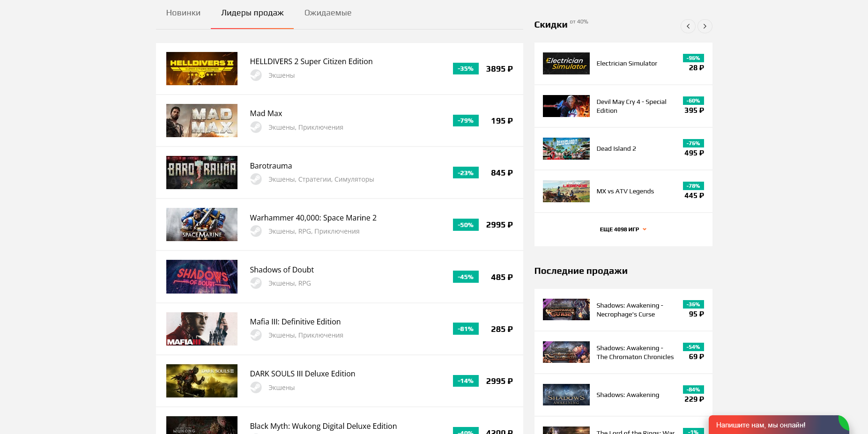868x434 pixels.
Task: Open DARK SOULS III Deluxe Edition title
Action: coord(302,374)
